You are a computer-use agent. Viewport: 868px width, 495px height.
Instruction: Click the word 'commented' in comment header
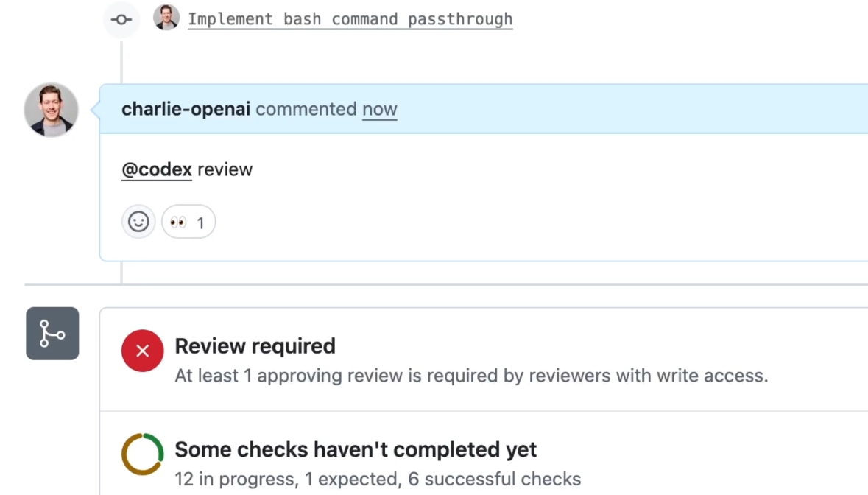click(306, 109)
